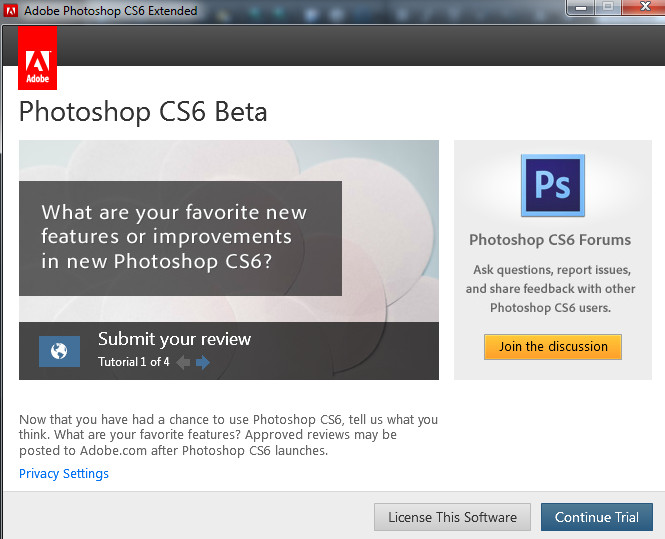The width and height of the screenshot is (665, 539).
Task: Click the red Adobe logo
Action: (x=38, y=59)
